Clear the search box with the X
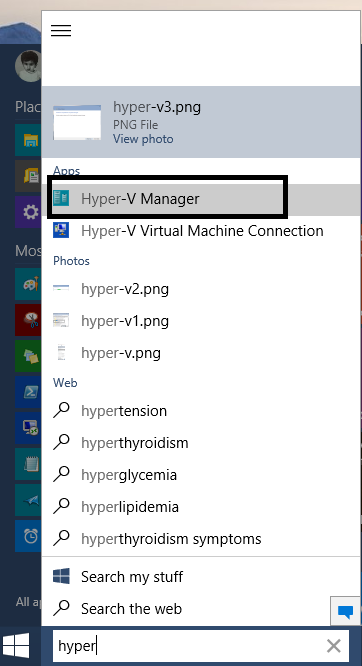Viewport: 362px width, 666px height. 334,646
